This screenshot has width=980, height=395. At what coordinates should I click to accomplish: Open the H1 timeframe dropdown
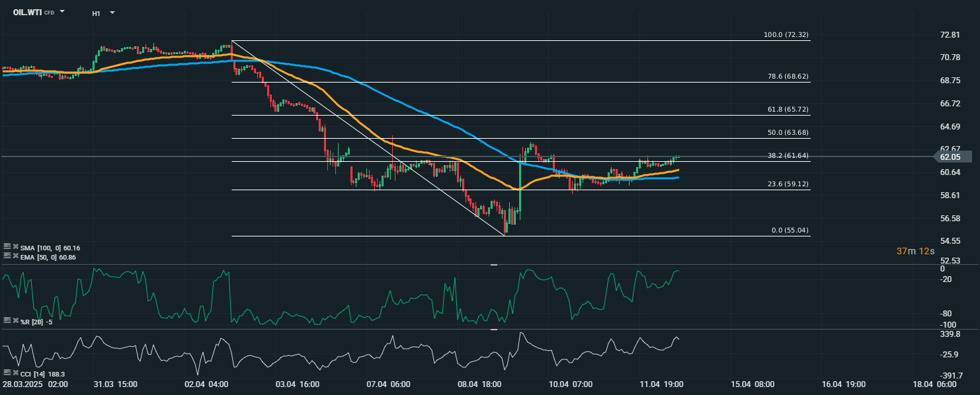pyautogui.click(x=112, y=13)
